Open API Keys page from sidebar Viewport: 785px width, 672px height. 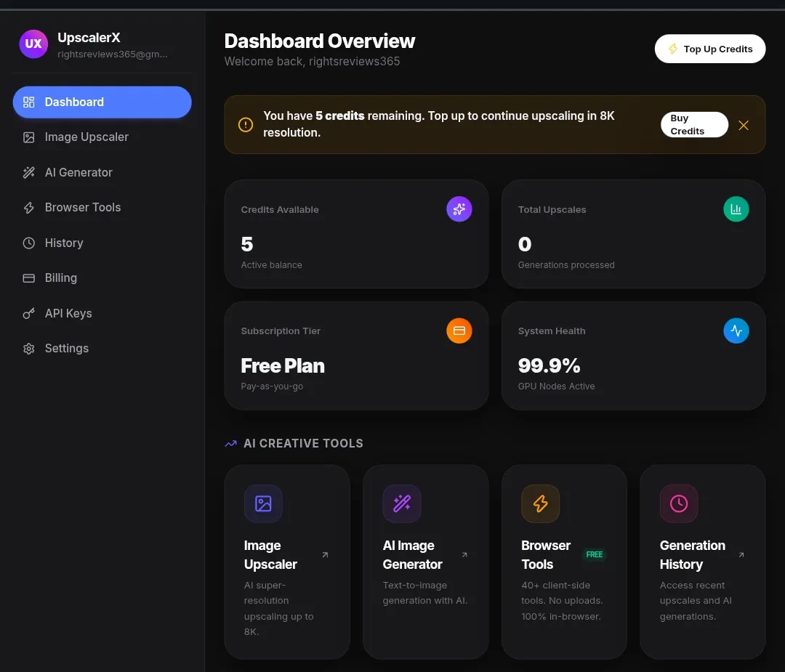[x=102, y=314]
